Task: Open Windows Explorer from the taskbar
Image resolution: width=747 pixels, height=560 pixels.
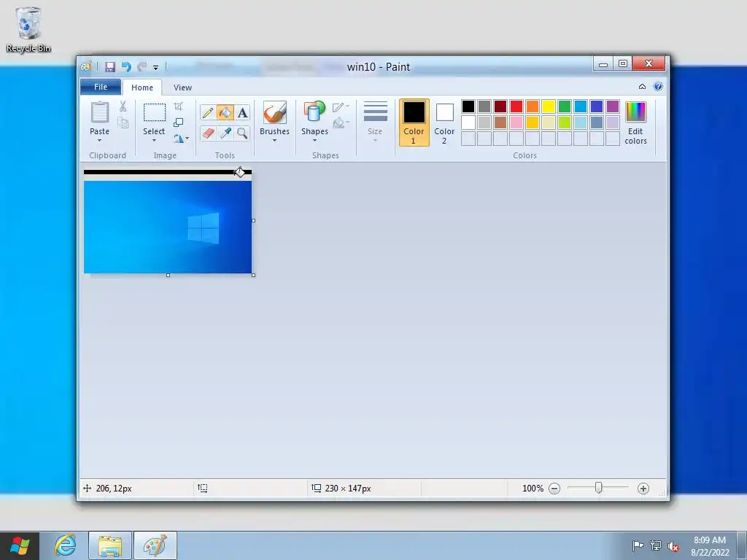Action: click(x=110, y=545)
